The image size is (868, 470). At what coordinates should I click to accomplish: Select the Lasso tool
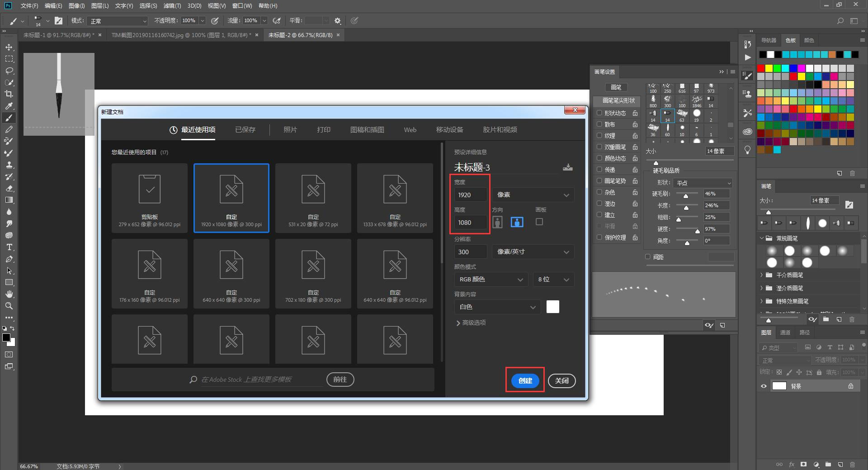9,71
